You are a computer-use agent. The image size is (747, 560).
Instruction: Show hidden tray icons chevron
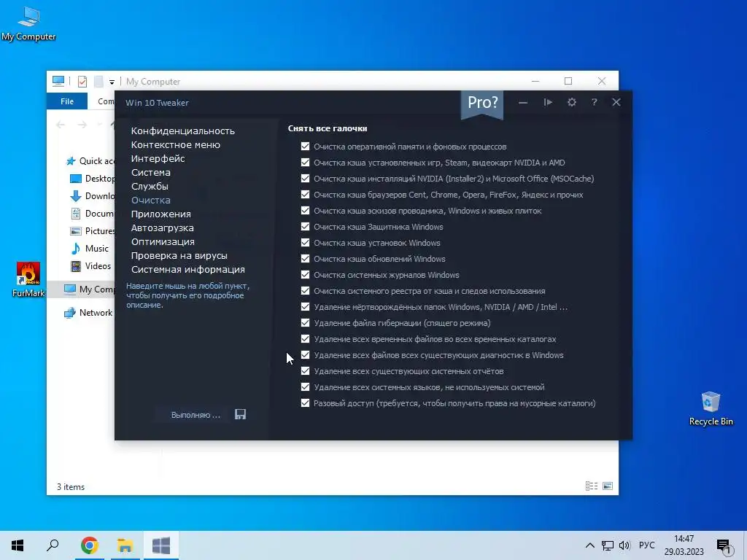pyautogui.click(x=589, y=545)
